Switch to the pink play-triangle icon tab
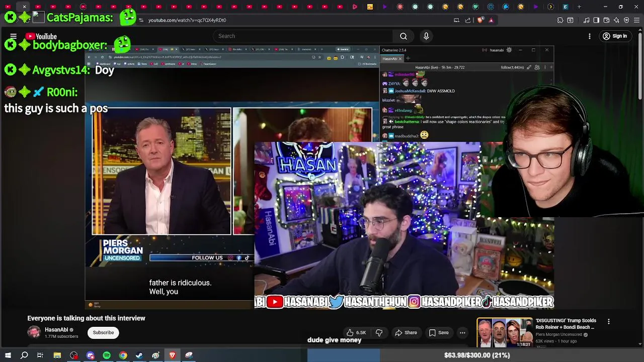The image size is (644, 362). click(x=355, y=7)
